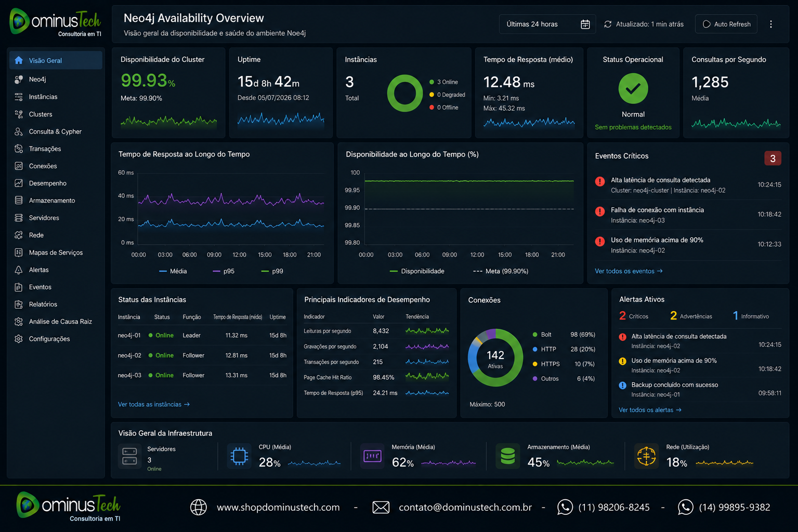The width and height of the screenshot is (798, 532).
Task: Open the vertical three-dot options menu
Action: (x=771, y=24)
